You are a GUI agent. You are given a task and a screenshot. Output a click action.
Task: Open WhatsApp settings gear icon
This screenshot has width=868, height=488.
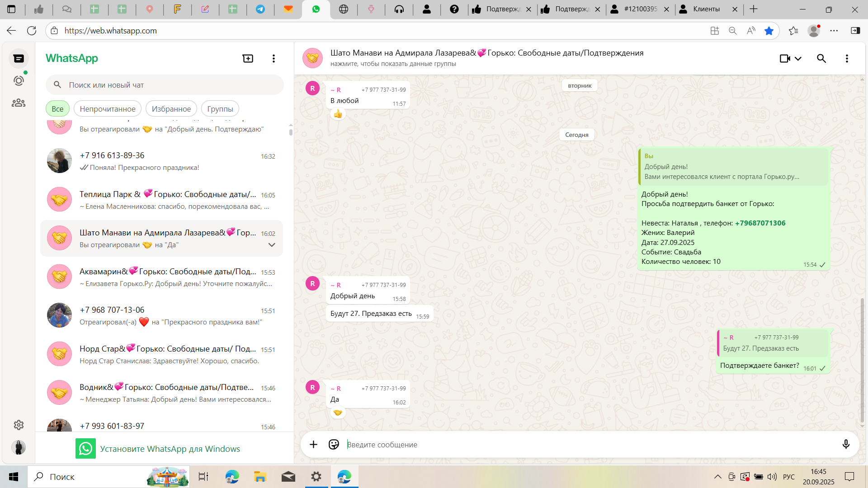click(x=19, y=425)
